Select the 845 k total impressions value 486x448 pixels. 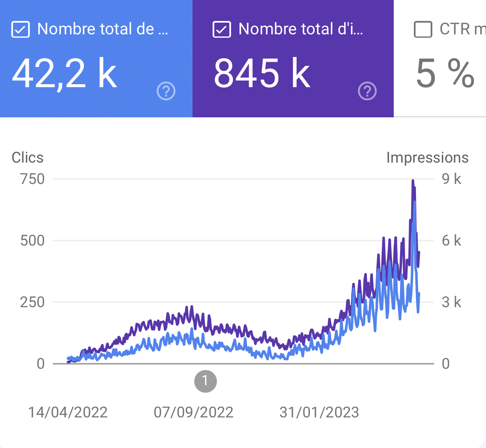[262, 74]
